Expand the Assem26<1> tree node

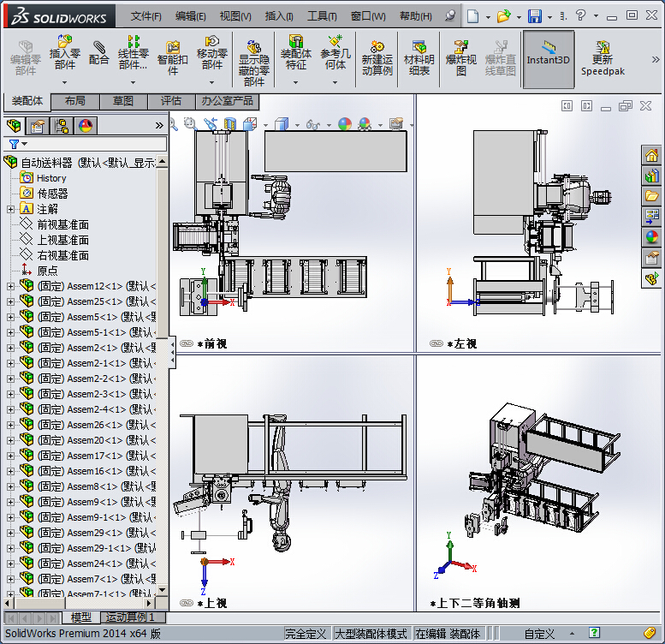[x=10, y=425]
